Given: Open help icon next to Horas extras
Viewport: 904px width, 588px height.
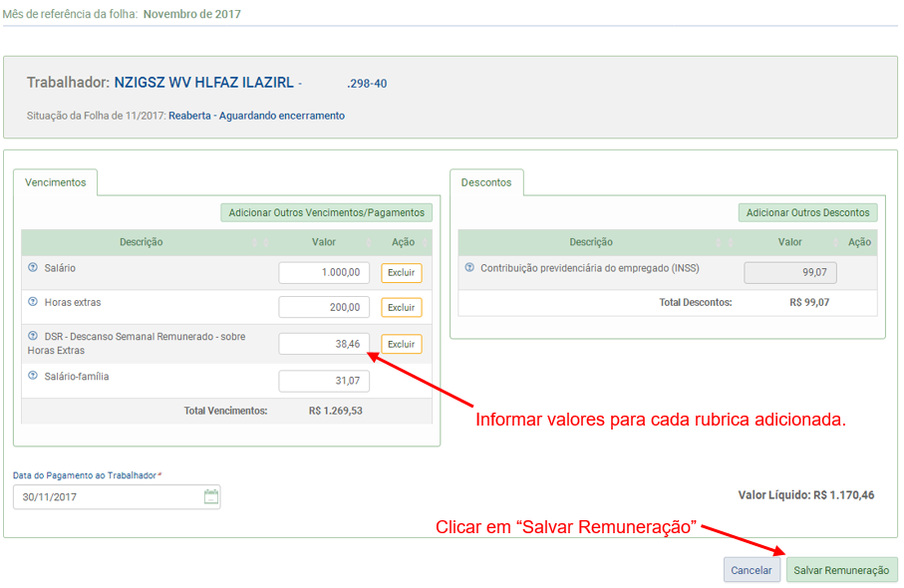Looking at the screenshot, I should coord(33,302).
